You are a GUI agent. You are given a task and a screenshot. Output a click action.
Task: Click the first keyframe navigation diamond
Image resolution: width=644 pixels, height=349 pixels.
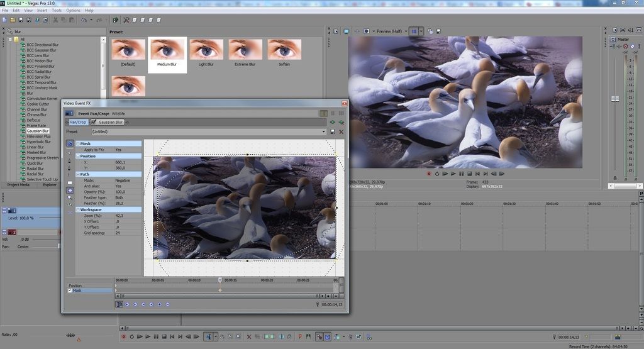127,304
